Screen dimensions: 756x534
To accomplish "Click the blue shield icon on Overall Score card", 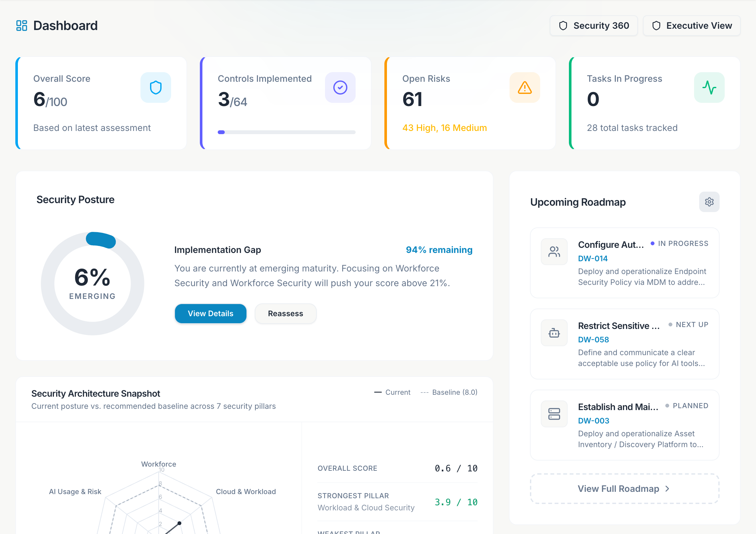I will (156, 88).
